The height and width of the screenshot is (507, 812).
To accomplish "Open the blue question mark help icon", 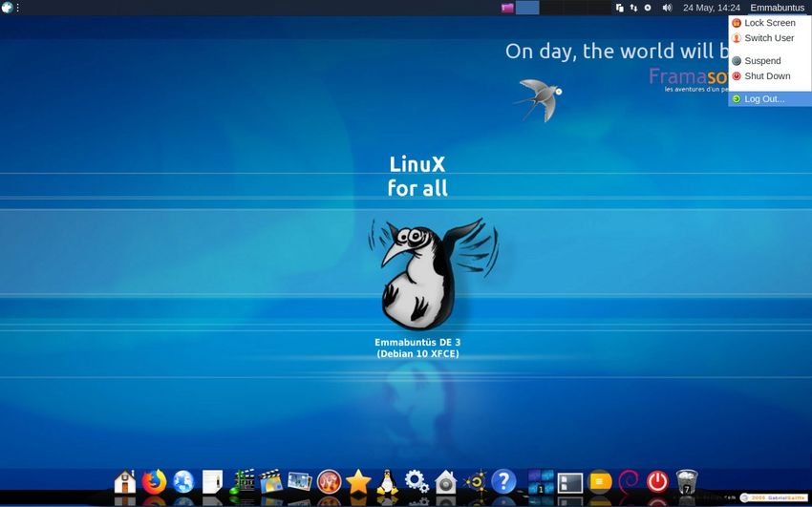I will click(x=503, y=481).
